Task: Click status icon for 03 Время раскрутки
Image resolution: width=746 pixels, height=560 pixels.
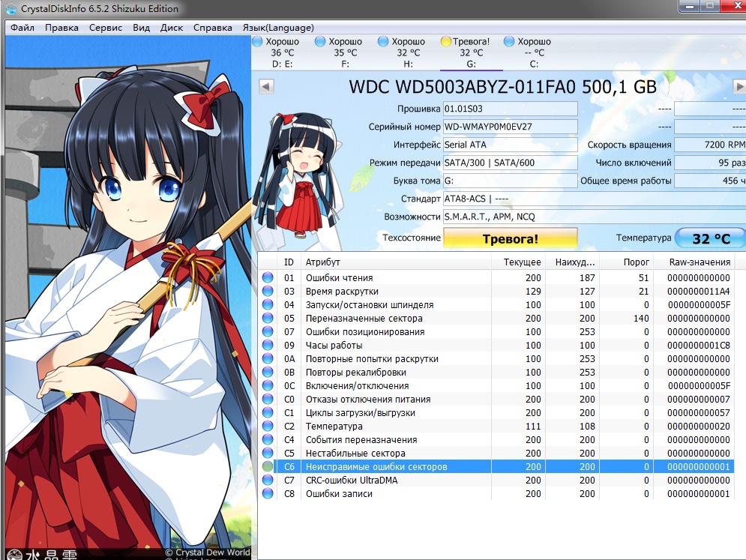Action: coord(268,291)
